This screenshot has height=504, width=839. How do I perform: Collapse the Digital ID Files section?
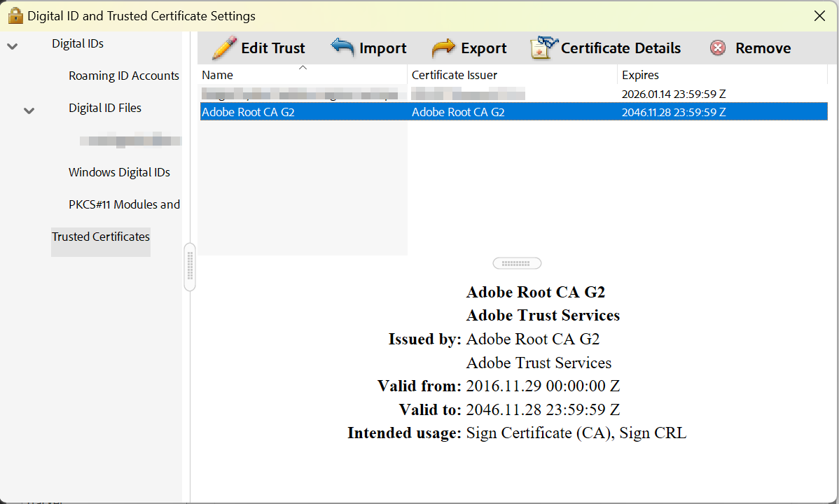click(x=28, y=111)
